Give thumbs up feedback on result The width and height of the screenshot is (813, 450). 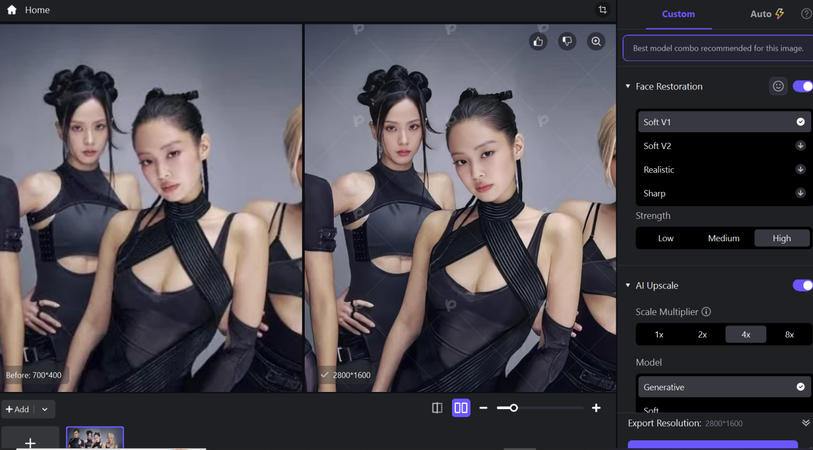[538, 41]
